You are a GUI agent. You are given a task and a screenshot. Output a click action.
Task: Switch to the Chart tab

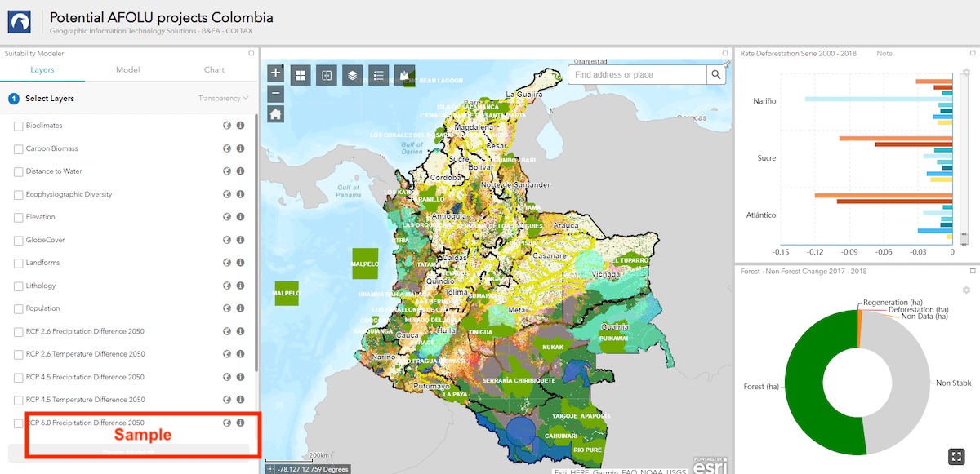[x=214, y=70]
